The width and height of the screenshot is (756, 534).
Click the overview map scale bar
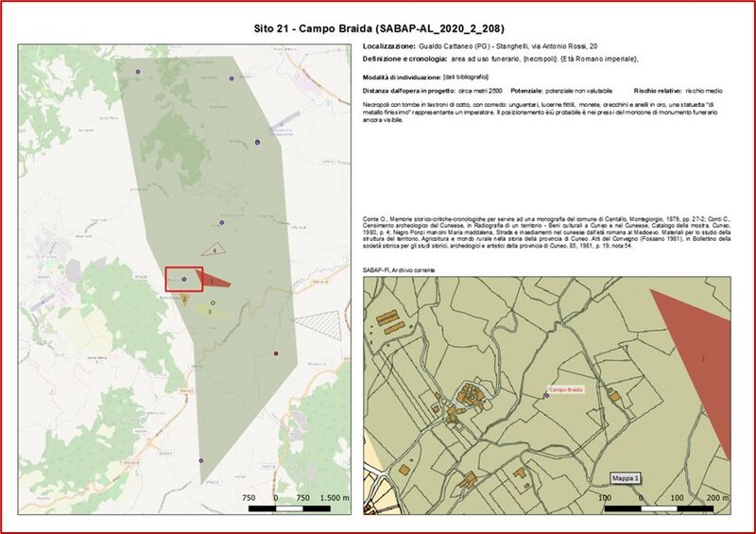pyautogui.click(x=299, y=508)
